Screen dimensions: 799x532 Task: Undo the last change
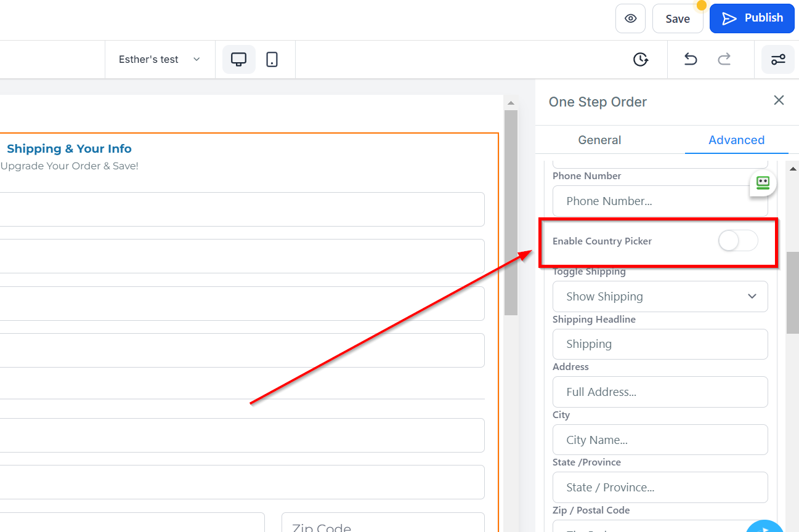691,59
